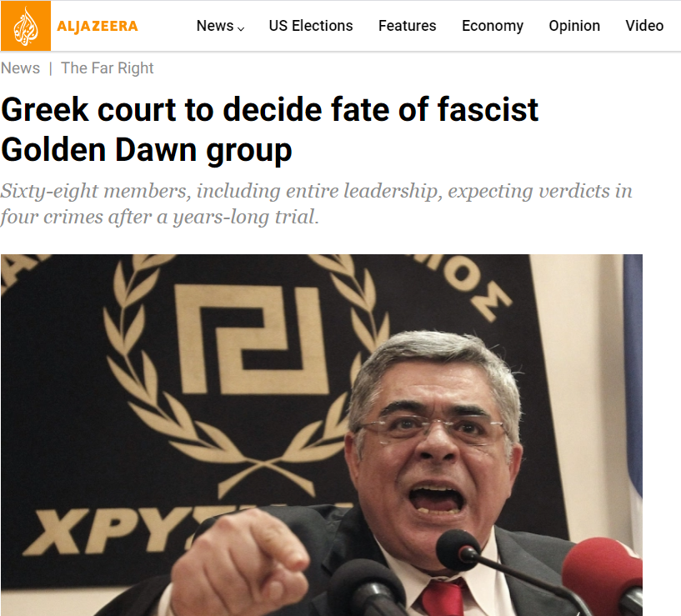
Task: Open the Features section
Action: 407,26
